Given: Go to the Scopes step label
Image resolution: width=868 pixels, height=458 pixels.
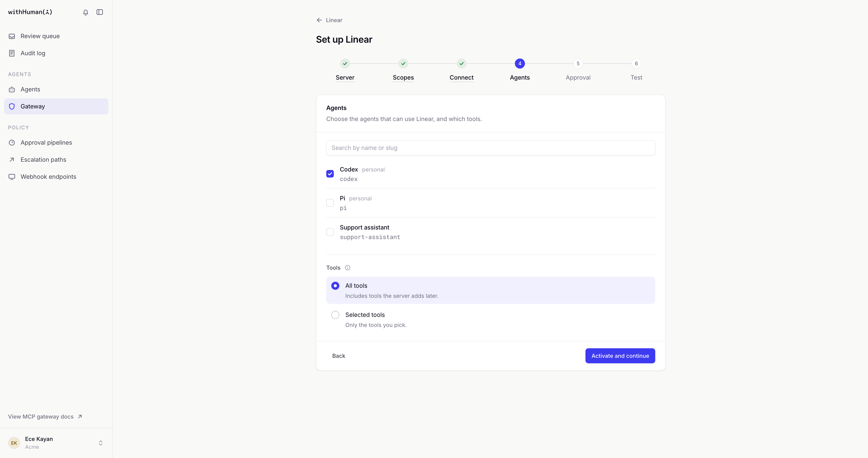Looking at the screenshot, I should pyautogui.click(x=403, y=77).
